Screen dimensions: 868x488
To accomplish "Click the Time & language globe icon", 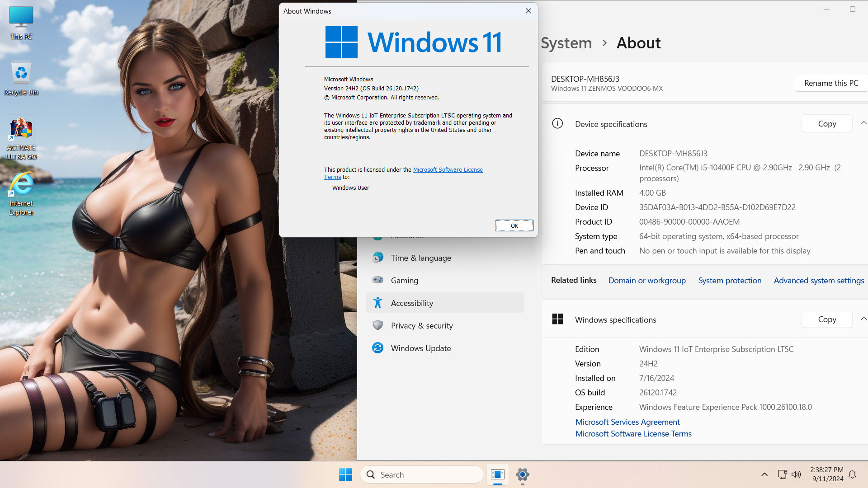I will coord(378,258).
